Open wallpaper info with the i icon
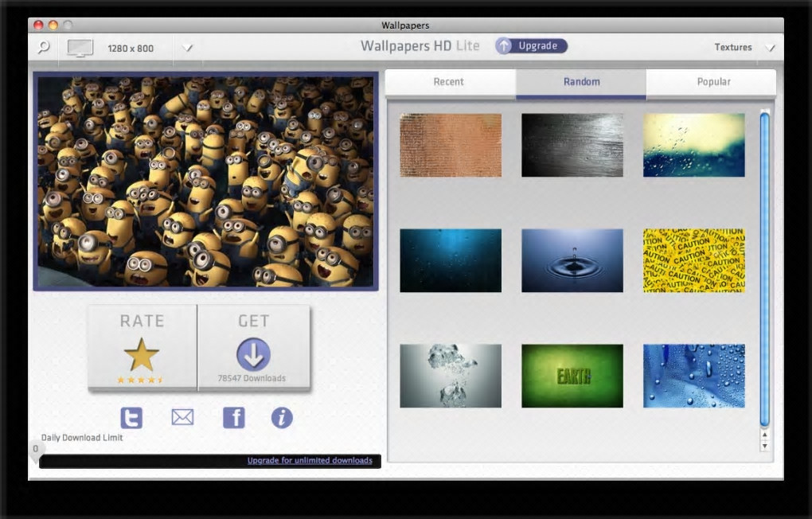This screenshot has height=519, width=812. click(x=282, y=417)
